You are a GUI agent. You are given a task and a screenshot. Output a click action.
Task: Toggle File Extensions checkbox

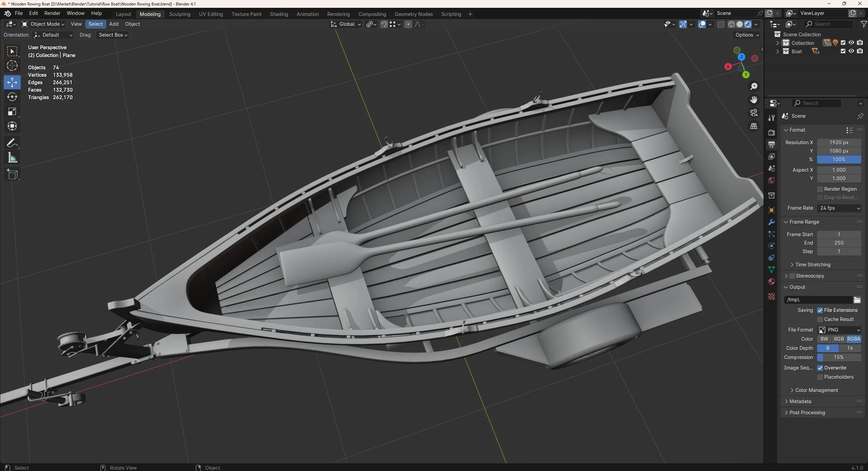820,310
